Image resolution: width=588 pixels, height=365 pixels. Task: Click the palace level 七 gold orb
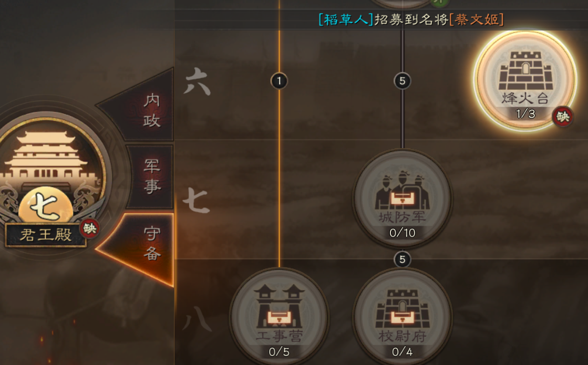pyautogui.click(x=45, y=206)
